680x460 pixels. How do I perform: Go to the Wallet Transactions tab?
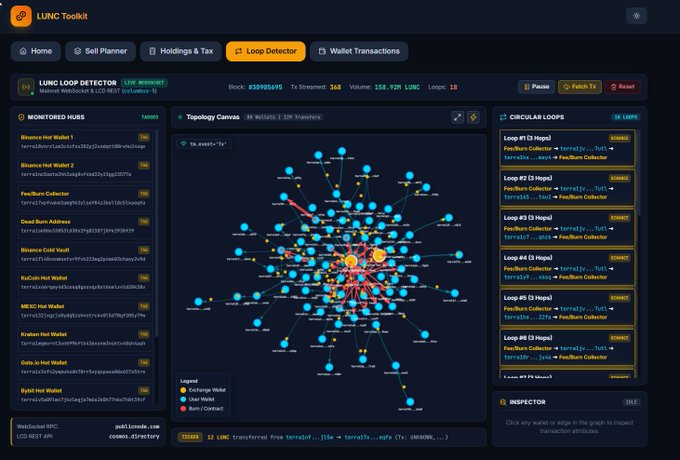click(x=359, y=51)
